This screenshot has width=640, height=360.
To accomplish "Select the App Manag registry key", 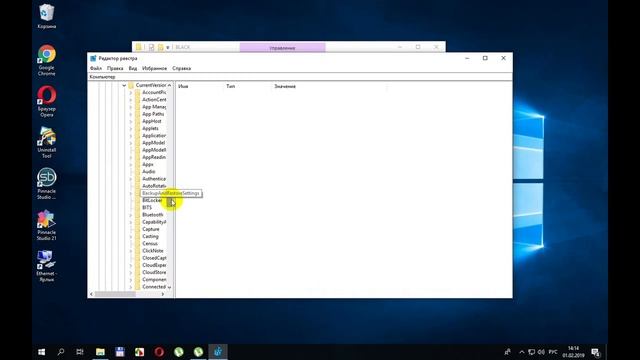I will pyautogui.click(x=154, y=107).
